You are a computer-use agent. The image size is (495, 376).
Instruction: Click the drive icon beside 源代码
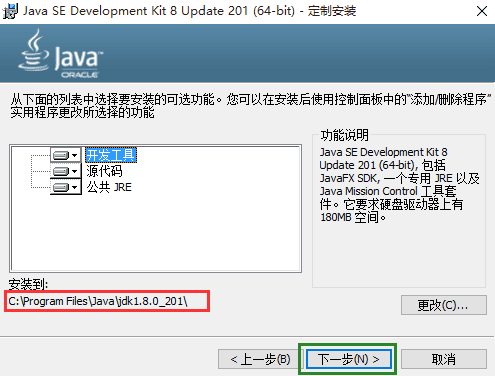[61, 171]
